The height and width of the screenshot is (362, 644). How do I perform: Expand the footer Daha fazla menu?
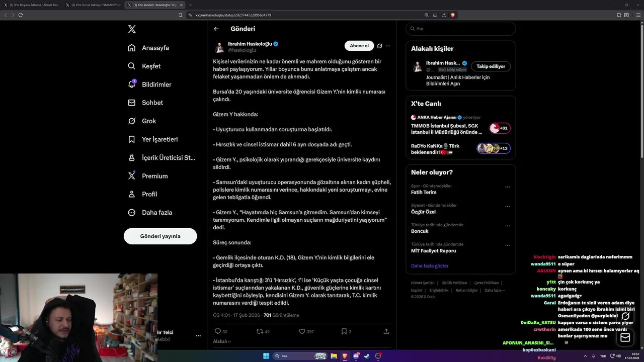tap(494, 290)
